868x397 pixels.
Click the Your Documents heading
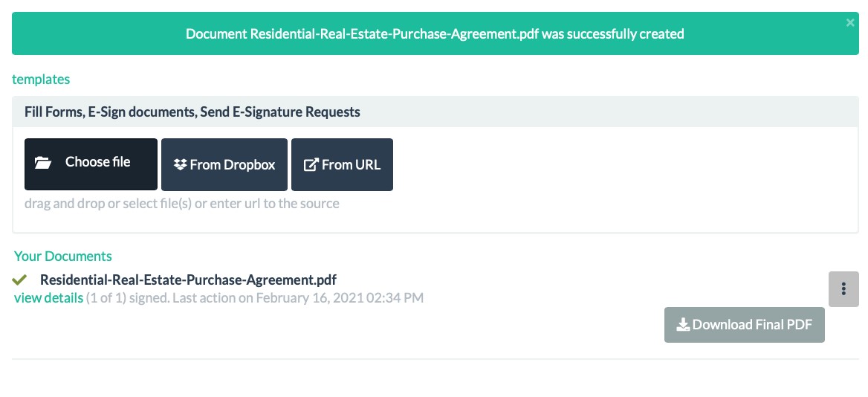tap(63, 256)
